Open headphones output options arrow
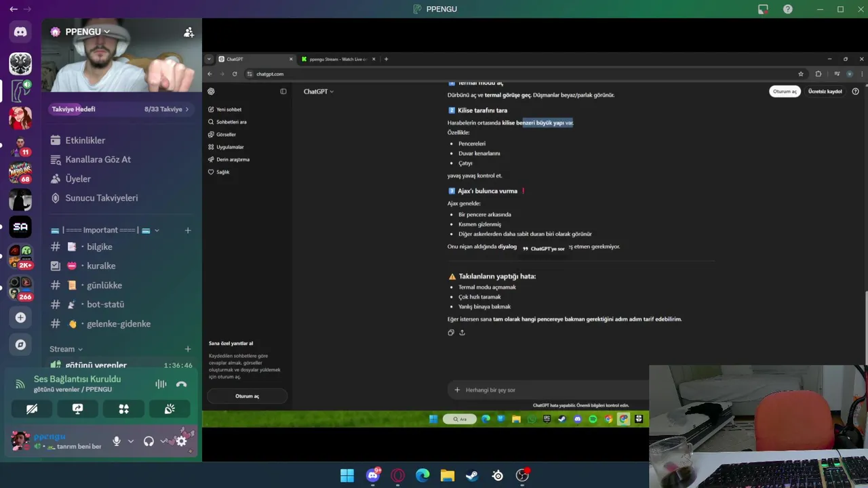Screen dimensions: 868x488 (x=163, y=441)
